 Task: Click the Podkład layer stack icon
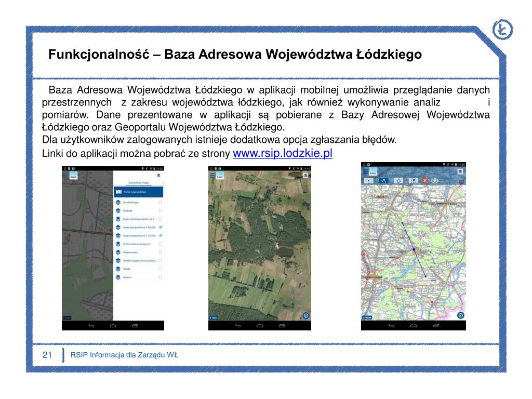tap(118, 211)
